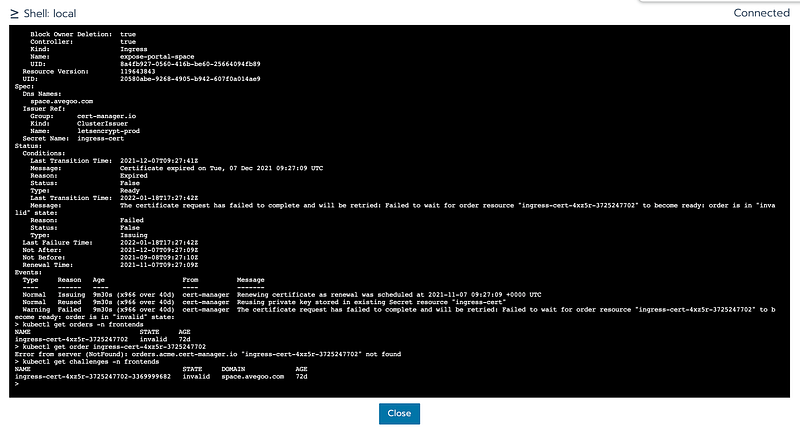The height and width of the screenshot is (436, 800).
Task: Click the 'Certificate expired on Tue, 07 Dec 2021' message
Action: pyautogui.click(x=221, y=168)
